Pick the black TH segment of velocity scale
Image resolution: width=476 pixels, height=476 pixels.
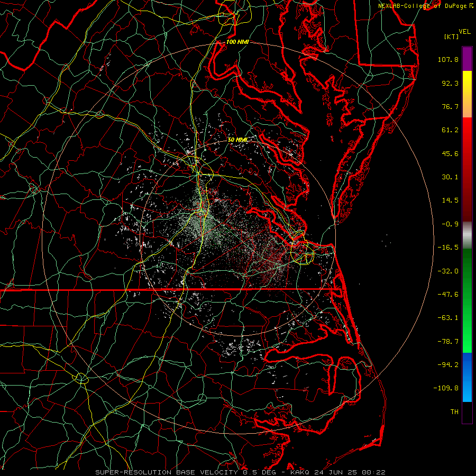coord(467,412)
